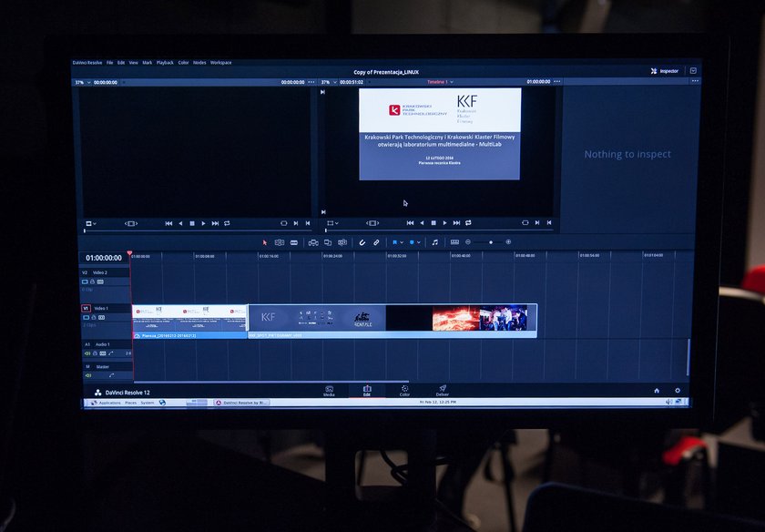Open the Inspector panel button
This screenshot has width=765, height=532.
(665, 71)
